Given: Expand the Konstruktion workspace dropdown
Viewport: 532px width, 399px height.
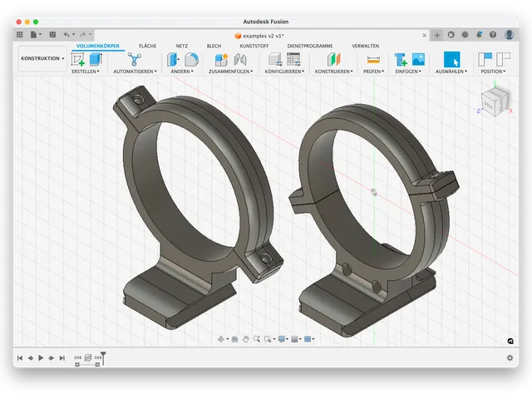Looking at the screenshot, I should (x=42, y=58).
